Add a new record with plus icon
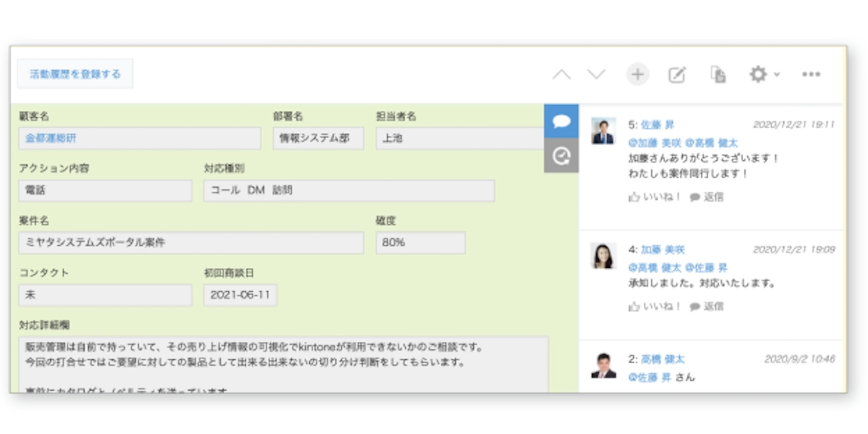 pyautogui.click(x=638, y=74)
